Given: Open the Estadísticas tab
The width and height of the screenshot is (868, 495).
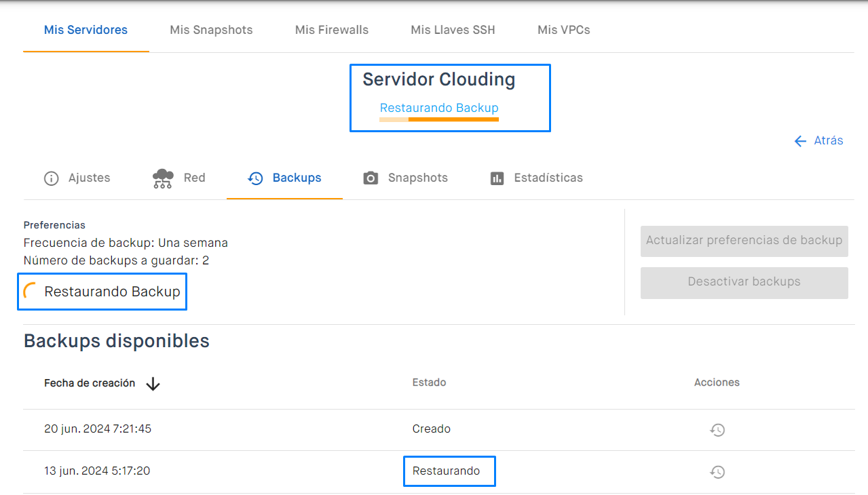Looking at the screenshot, I should pyautogui.click(x=536, y=178).
